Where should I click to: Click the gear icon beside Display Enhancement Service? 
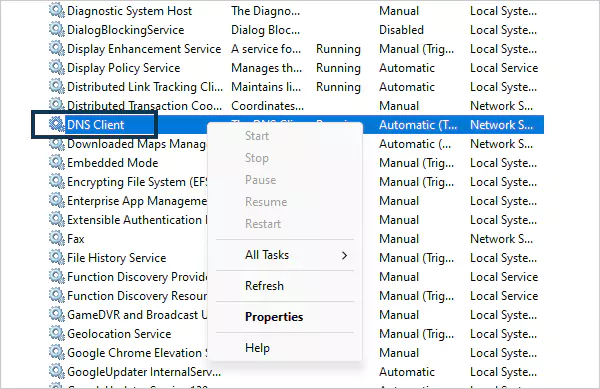(x=57, y=49)
